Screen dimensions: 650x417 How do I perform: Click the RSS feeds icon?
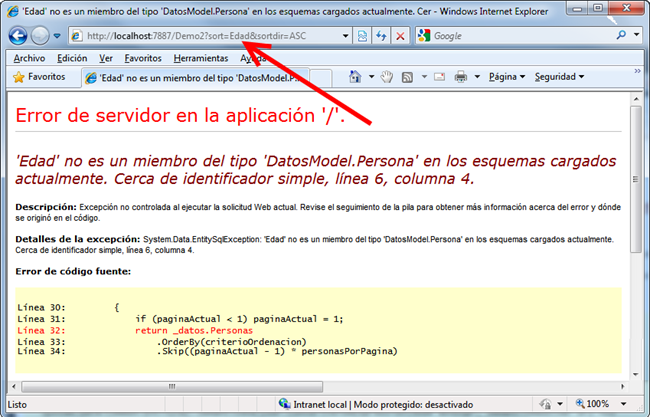(407, 77)
